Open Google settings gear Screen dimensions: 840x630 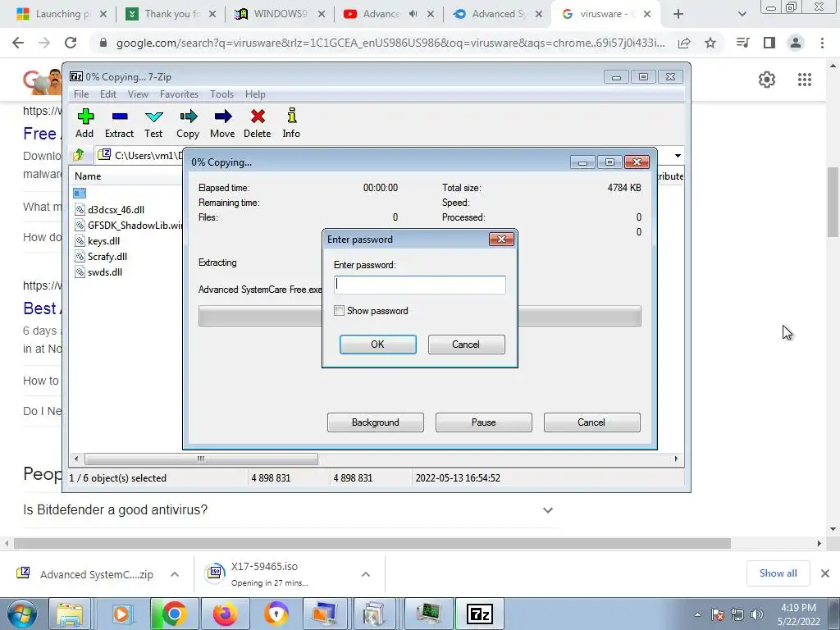pyautogui.click(x=767, y=80)
